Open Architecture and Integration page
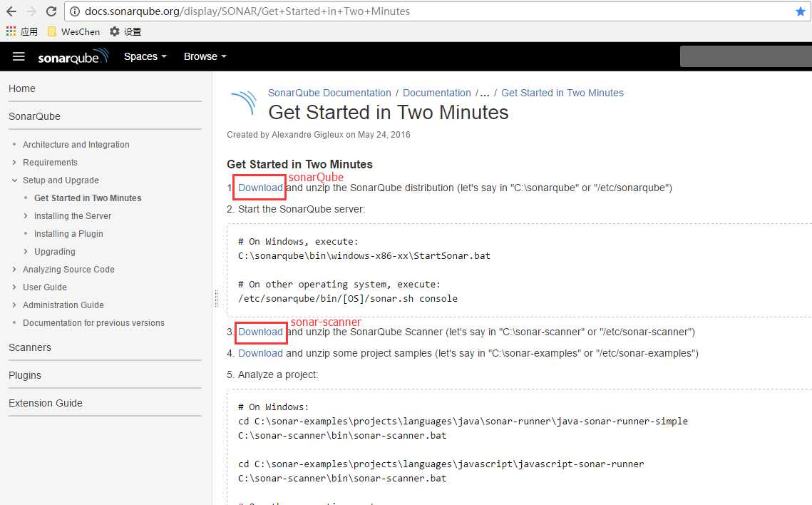 tap(76, 145)
